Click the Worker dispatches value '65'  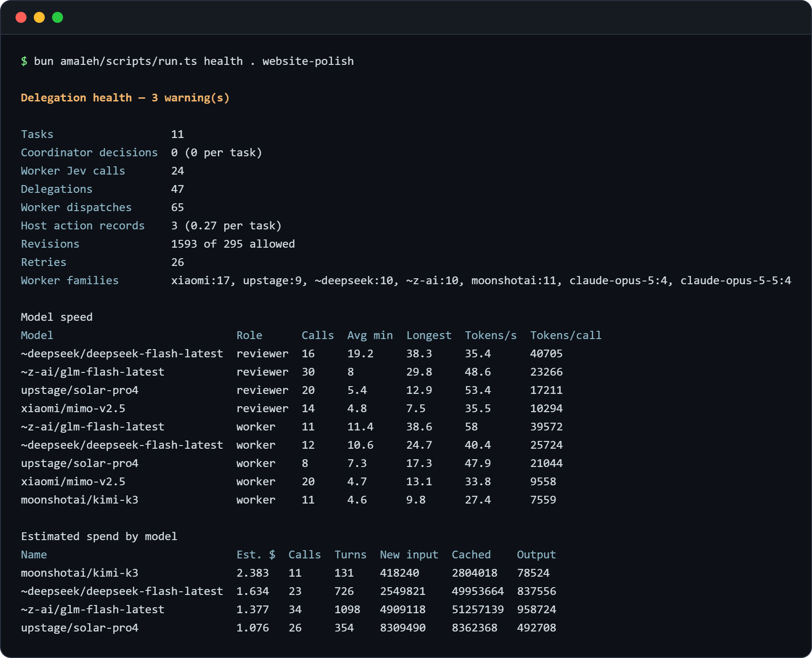(178, 207)
